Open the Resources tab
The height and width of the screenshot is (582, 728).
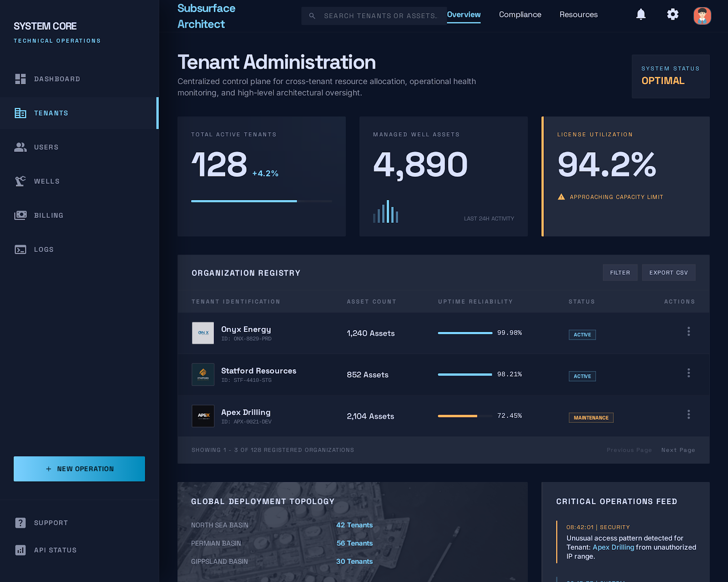pos(578,14)
